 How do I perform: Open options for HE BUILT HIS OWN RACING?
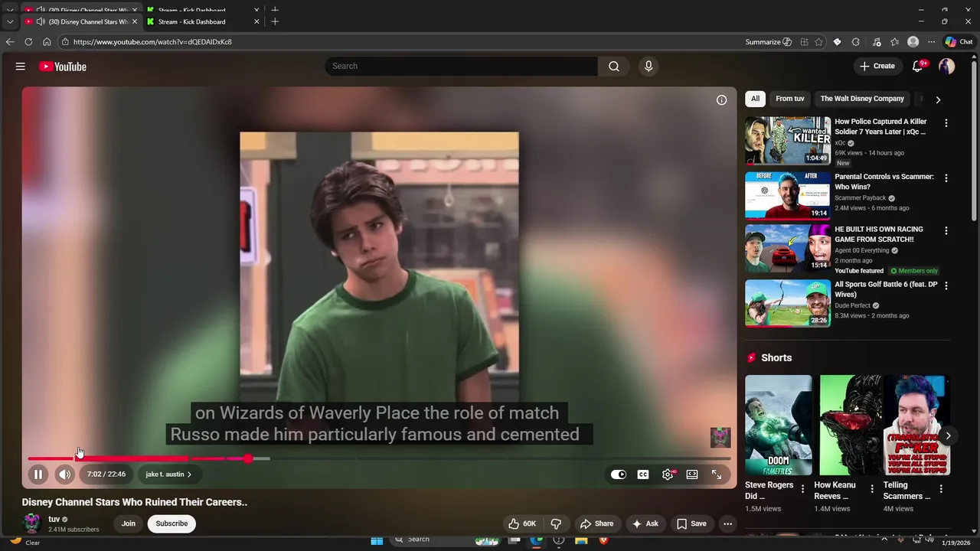(x=946, y=230)
